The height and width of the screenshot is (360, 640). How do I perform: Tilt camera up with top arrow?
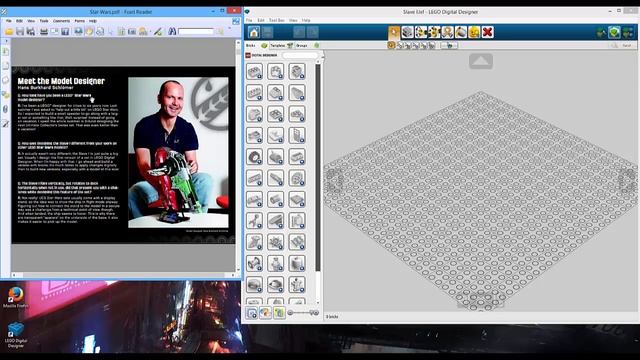click(481, 61)
